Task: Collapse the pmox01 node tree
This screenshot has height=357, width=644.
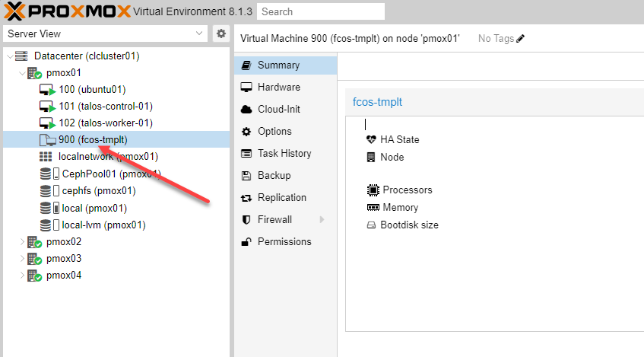Action: [22, 73]
